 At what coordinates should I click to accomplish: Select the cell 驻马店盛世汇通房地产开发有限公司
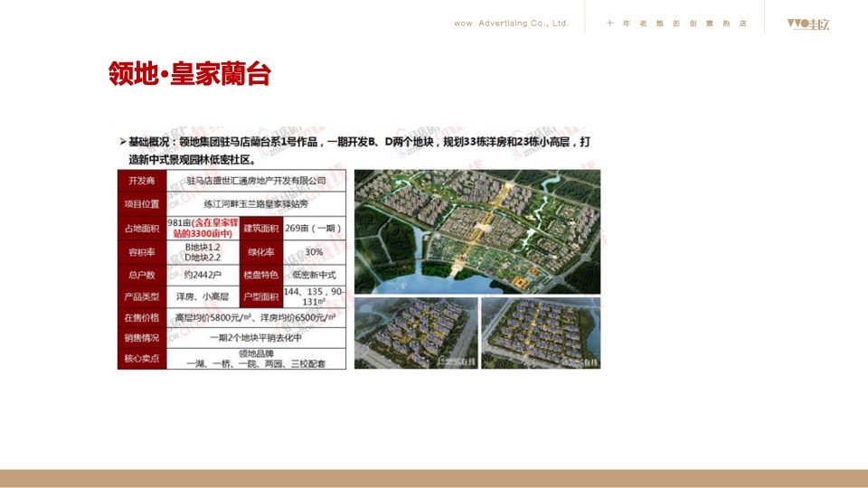(x=256, y=181)
